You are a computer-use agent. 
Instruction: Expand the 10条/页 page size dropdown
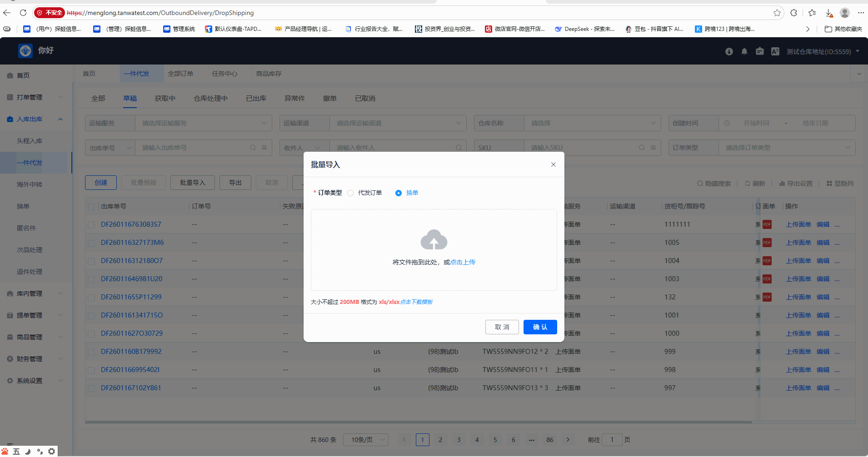pyautogui.click(x=366, y=440)
